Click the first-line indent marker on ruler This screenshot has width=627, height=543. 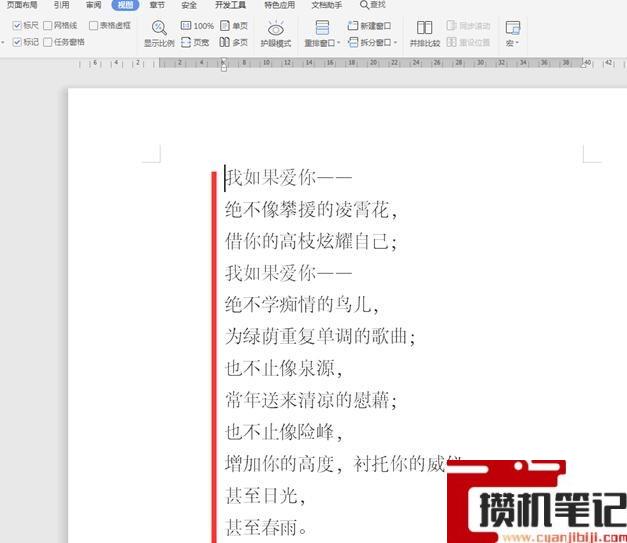click(224, 60)
